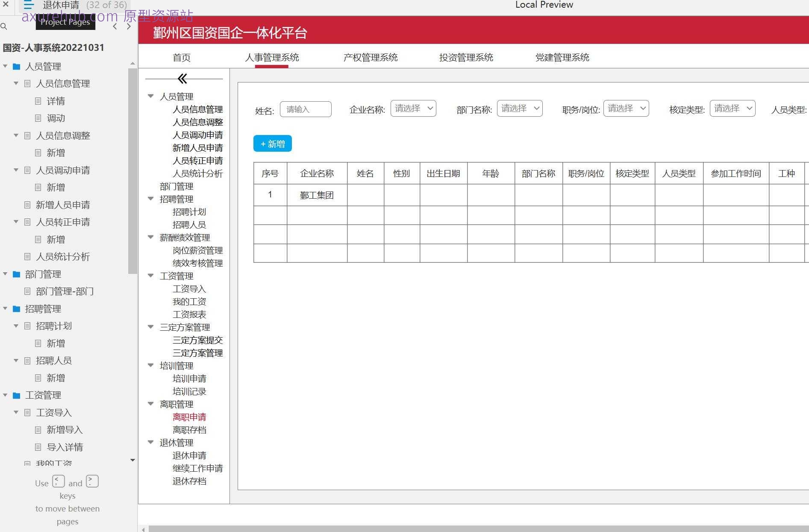Open the 企业名称 dropdown
Image resolution: width=809 pixels, height=532 pixels.
coord(413,109)
